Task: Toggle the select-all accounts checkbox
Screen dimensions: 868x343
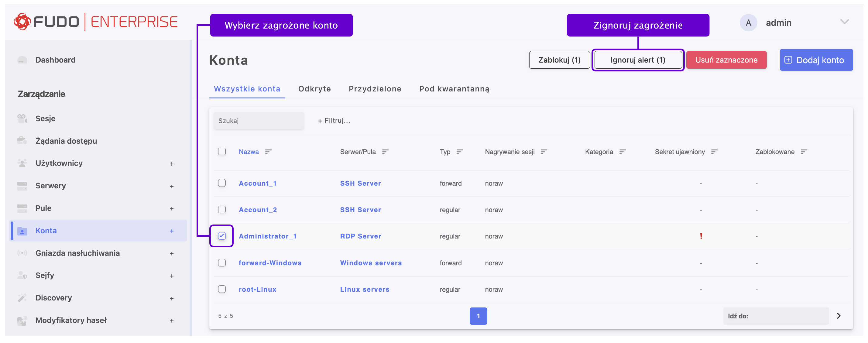Action: click(222, 152)
